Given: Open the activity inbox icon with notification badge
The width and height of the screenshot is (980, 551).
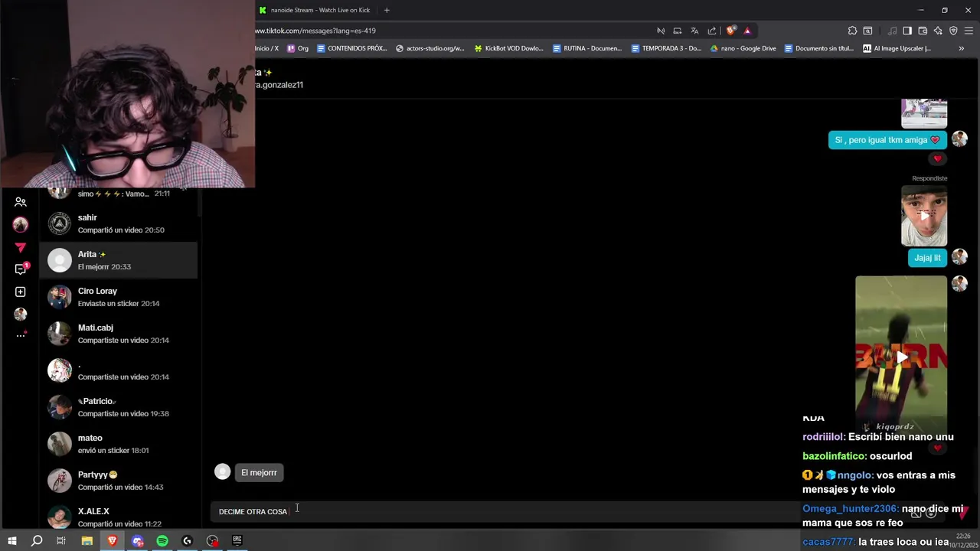Looking at the screenshot, I should point(21,269).
